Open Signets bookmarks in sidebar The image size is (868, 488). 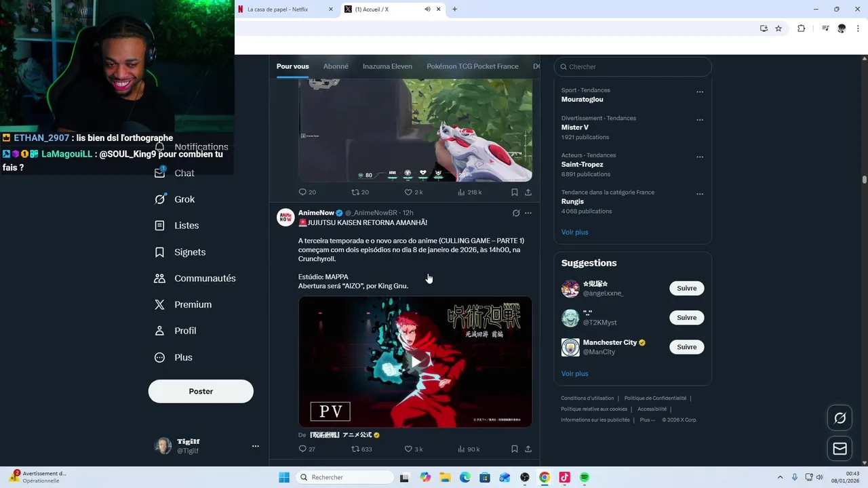[180, 252]
